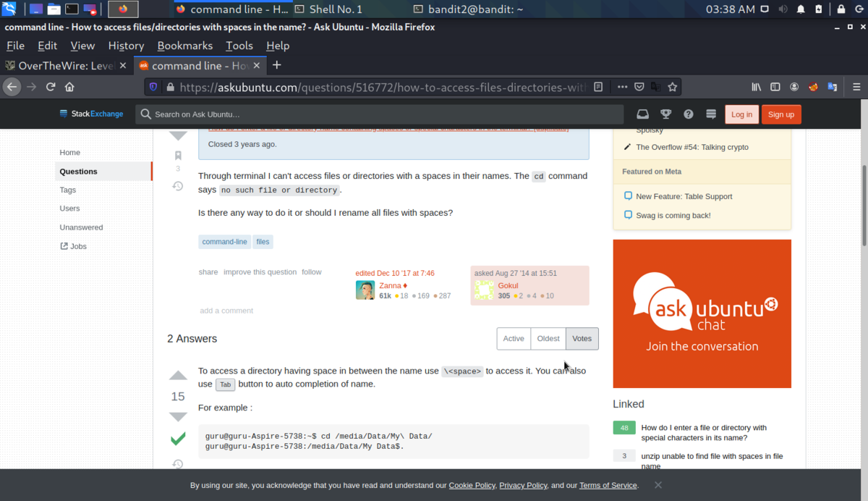Close the Ask Ubuntu command line tab
This screenshot has width=868, height=501.
click(x=256, y=65)
